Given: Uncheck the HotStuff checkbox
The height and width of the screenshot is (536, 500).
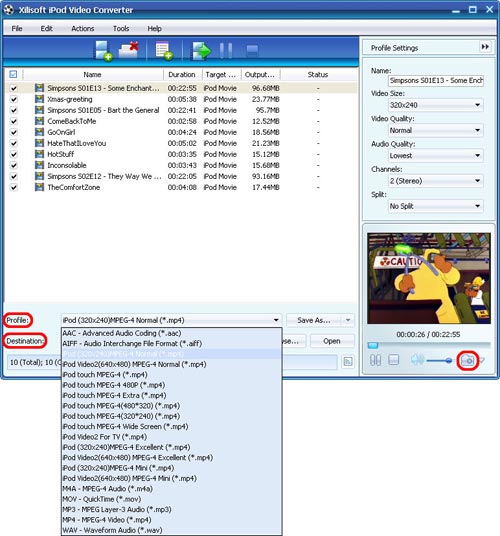Looking at the screenshot, I should [13, 154].
